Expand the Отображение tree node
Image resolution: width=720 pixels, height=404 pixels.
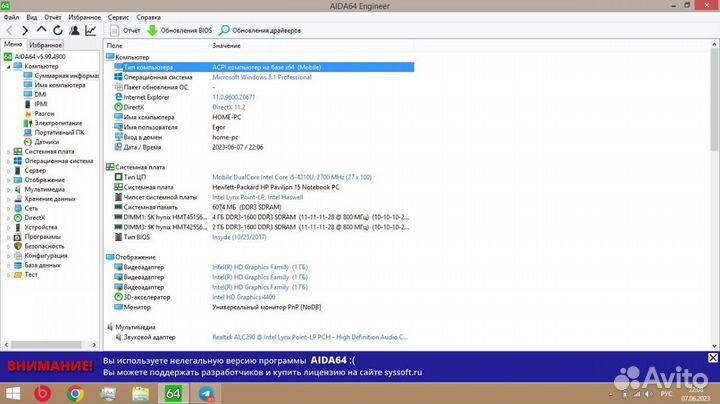[8, 180]
